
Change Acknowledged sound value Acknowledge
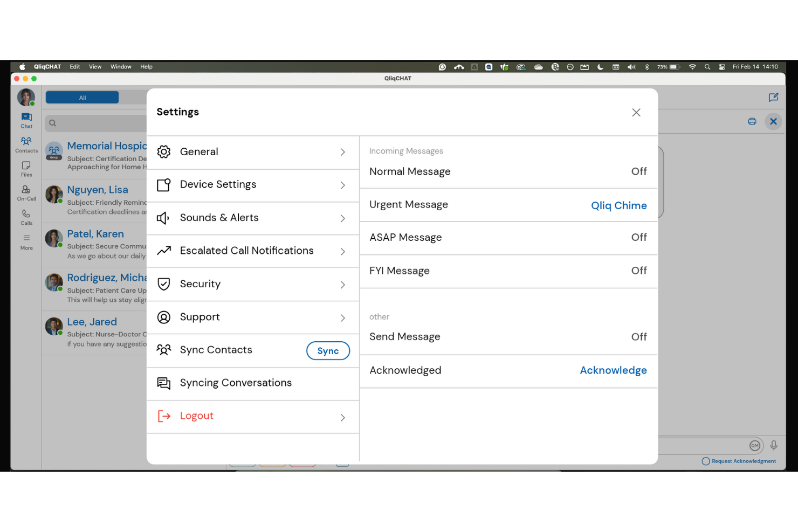click(x=614, y=370)
